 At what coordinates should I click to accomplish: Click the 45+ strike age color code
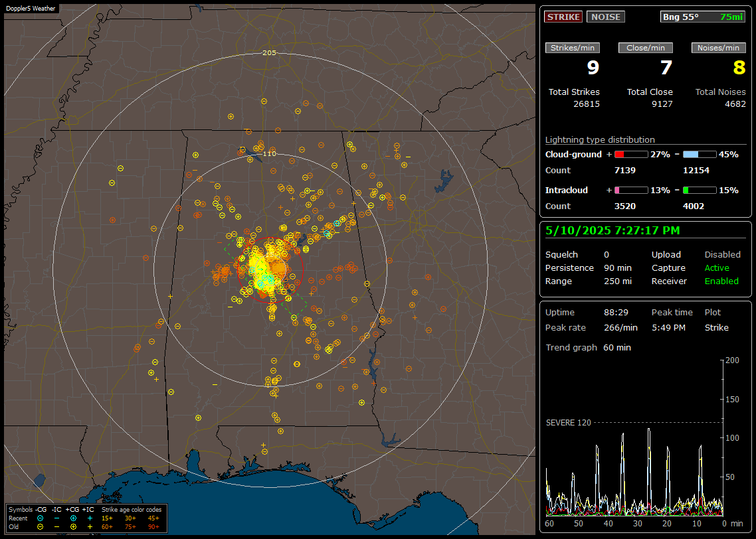pyautogui.click(x=153, y=518)
